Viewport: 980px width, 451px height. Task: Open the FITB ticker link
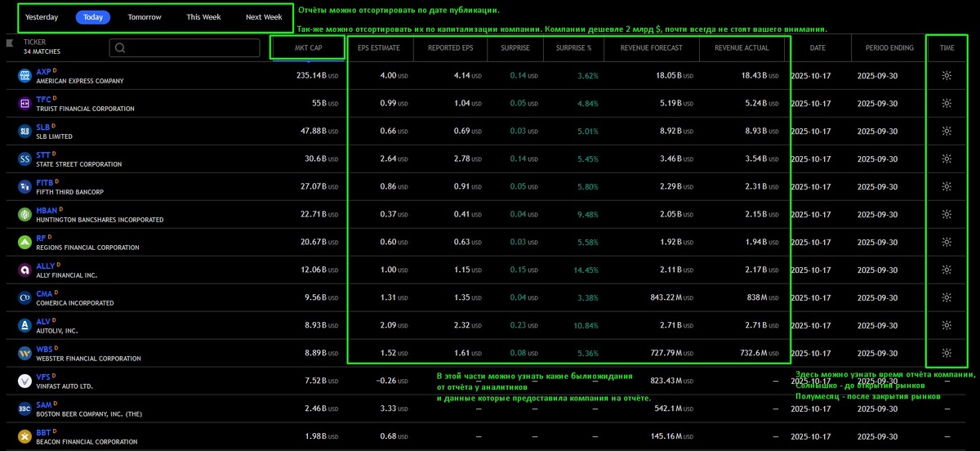(x=45, y=183)
